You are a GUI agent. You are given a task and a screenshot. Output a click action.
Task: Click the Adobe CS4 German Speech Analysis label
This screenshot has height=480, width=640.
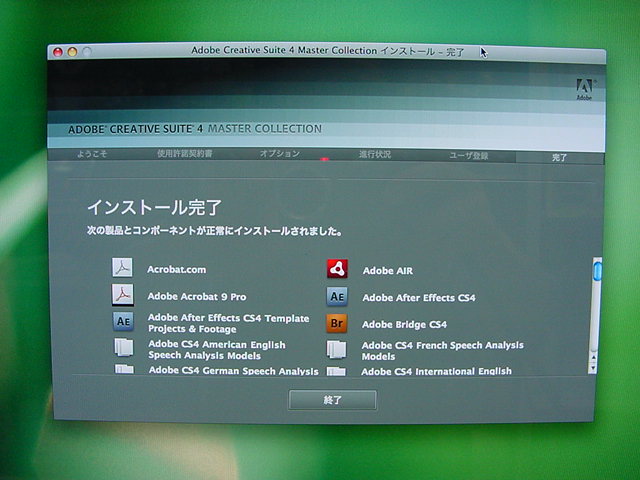tap(233, 371)
